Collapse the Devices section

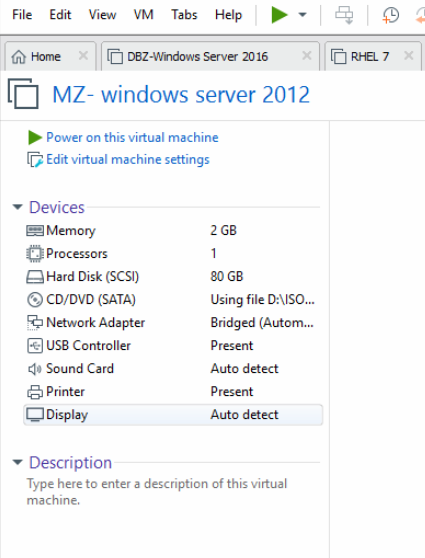[x=17, y=207]
